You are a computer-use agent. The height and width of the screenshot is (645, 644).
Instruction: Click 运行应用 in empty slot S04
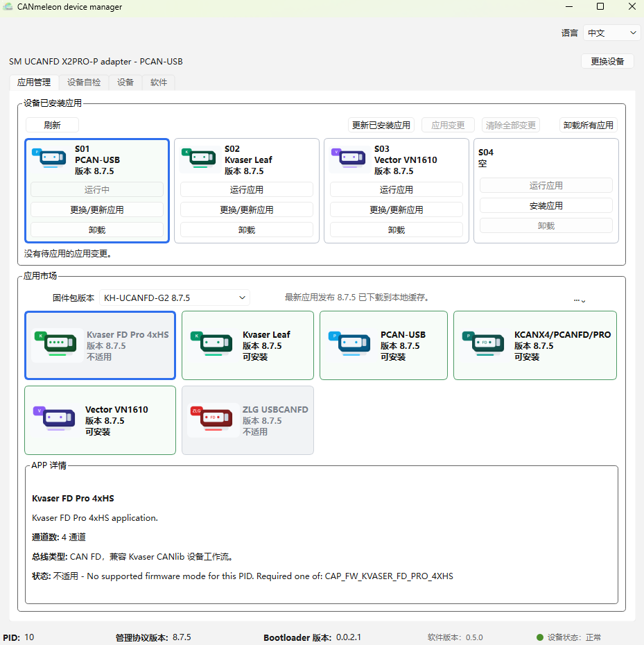click(x=546, y=185)
